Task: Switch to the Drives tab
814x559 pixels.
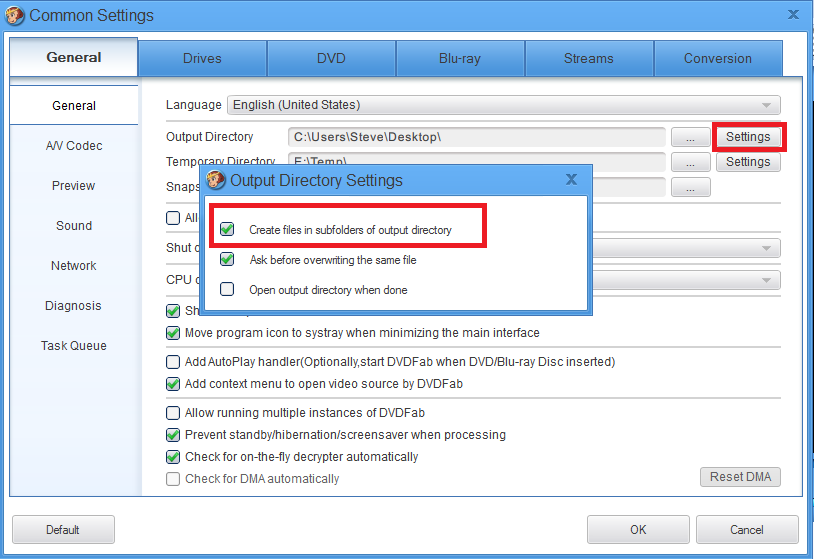Action: (x=202, y=58)
